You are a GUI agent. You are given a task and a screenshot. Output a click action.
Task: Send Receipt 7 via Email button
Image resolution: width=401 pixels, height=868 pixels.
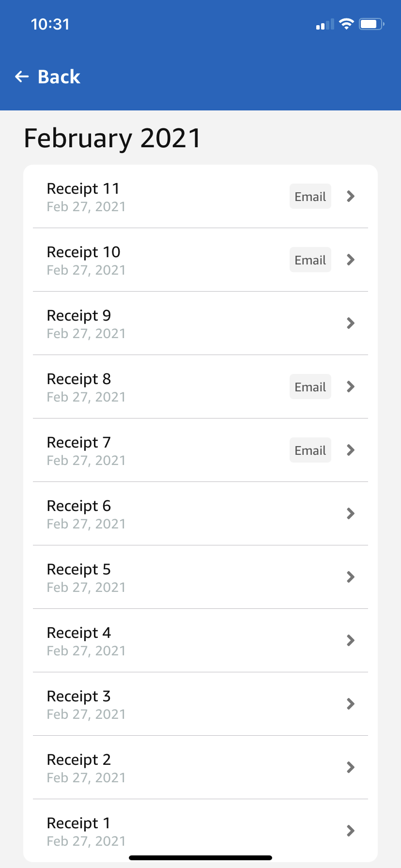point(310,450)
